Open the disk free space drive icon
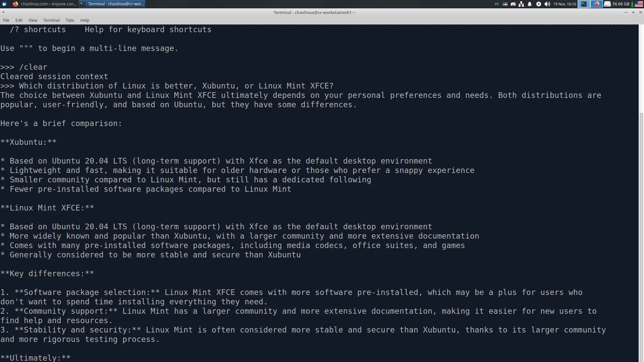The image size is (644, 362). (x=607, y=4)
